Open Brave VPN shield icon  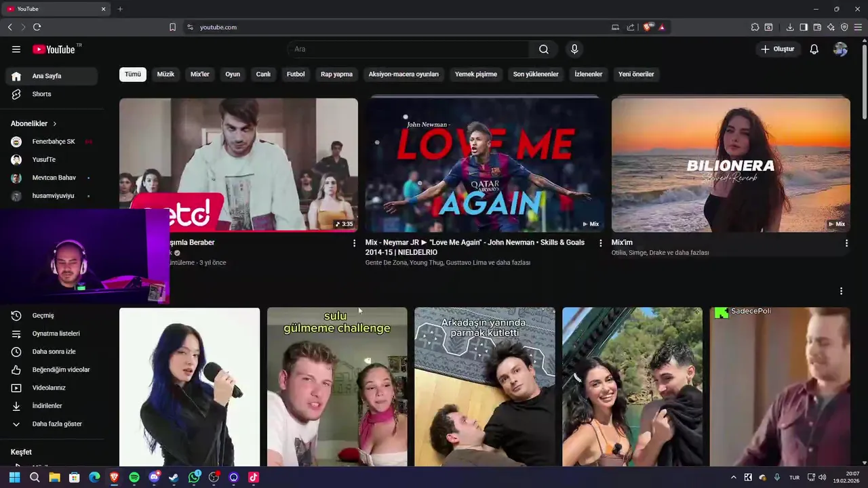pos(844,27)
